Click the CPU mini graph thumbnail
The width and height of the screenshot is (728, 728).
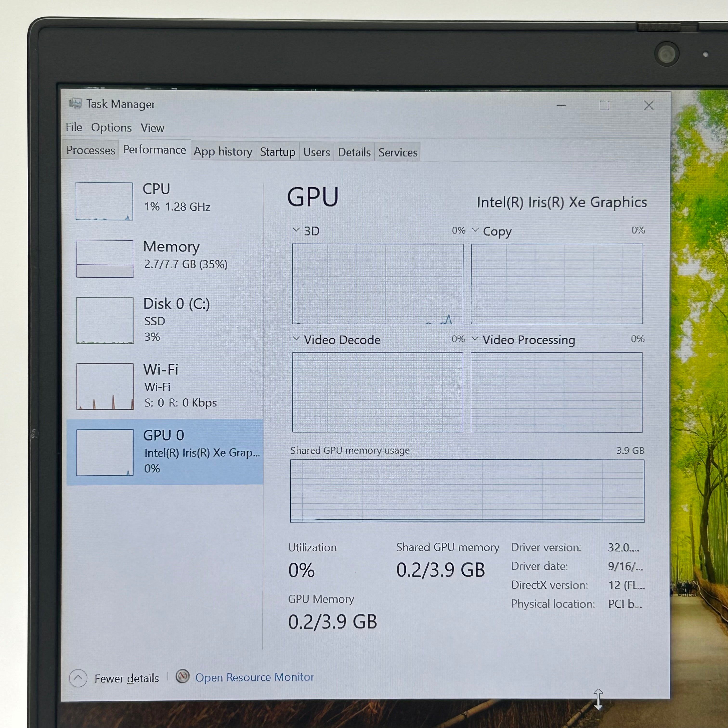click(x=104, y=201)
